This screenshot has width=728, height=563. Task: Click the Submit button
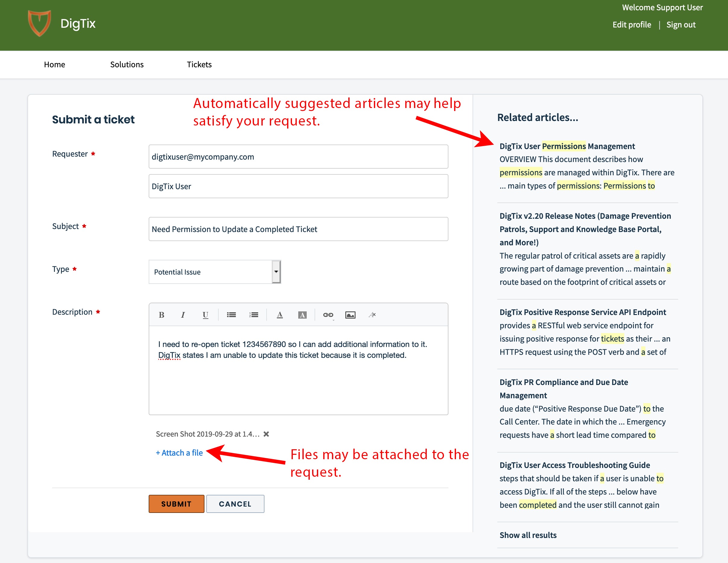point(176,504)
